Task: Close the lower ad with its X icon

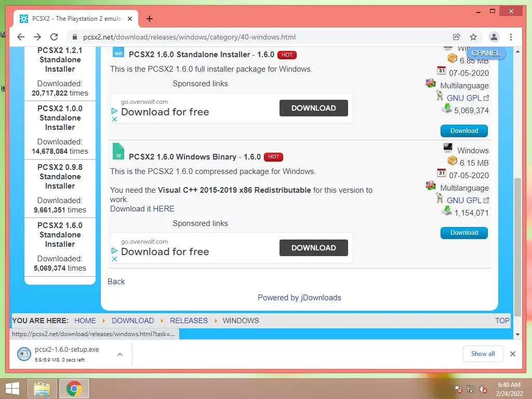Action: pos(114,259)
